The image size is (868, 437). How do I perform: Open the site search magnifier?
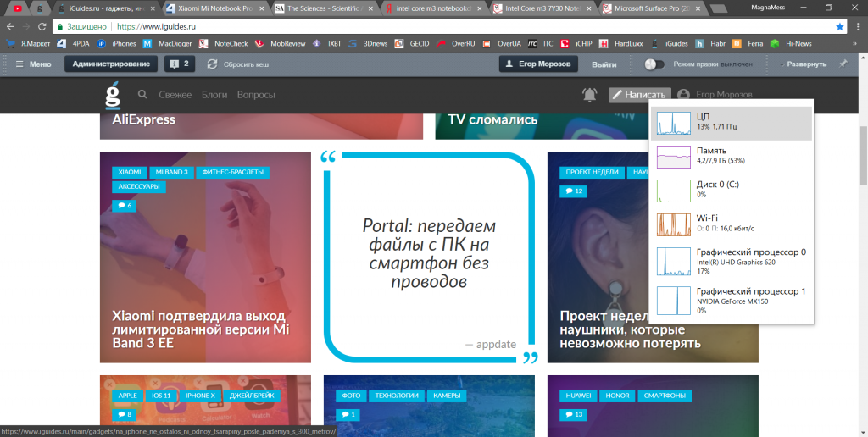142,95
